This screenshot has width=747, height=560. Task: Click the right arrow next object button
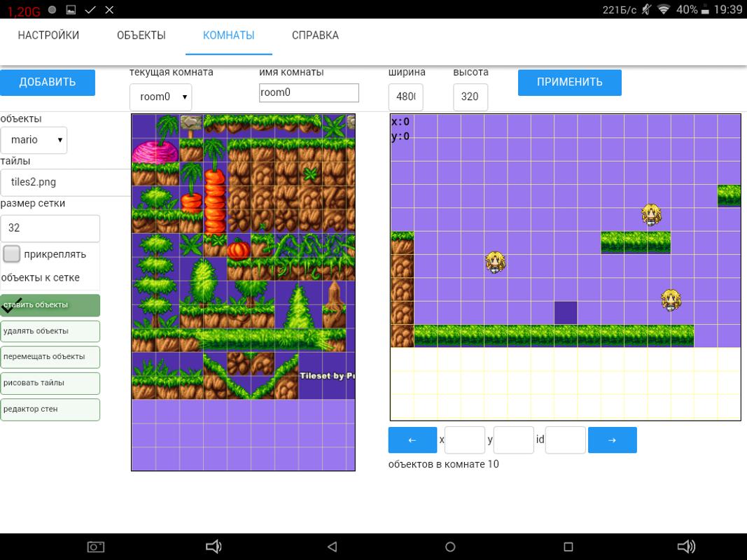[x=612, y=440]
